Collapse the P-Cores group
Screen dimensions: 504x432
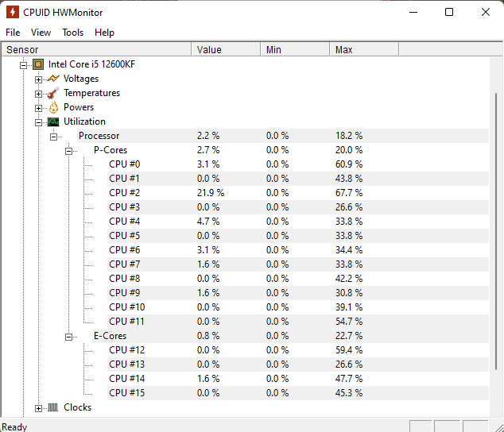[69, 152]
